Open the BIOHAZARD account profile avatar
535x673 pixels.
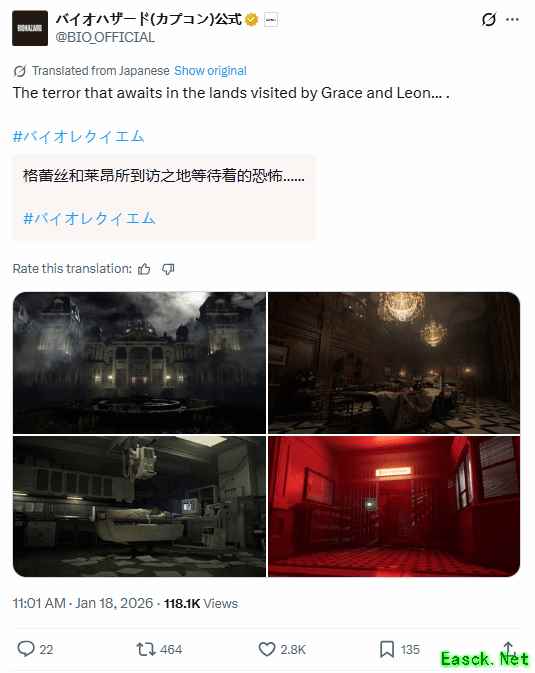[x=30, y=28]
